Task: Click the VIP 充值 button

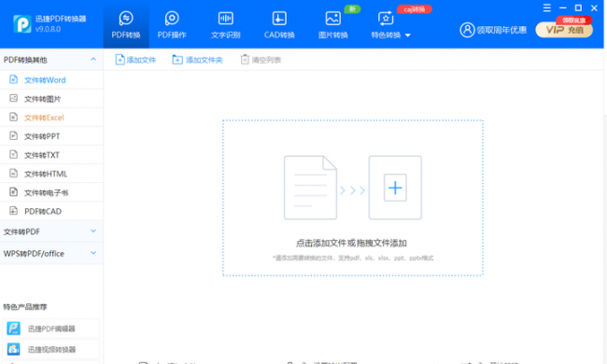Action: (x=564, y=30)
